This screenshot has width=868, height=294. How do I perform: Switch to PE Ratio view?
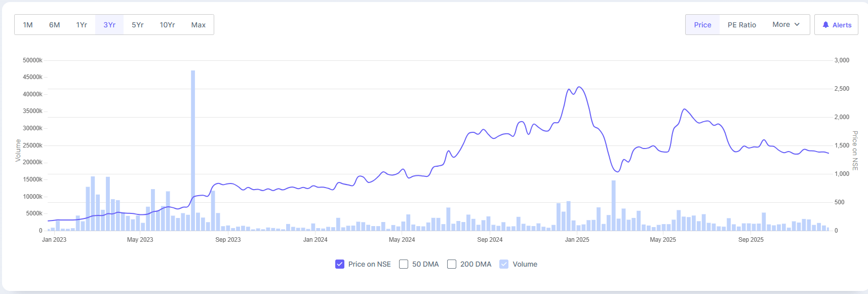point(742,25)
